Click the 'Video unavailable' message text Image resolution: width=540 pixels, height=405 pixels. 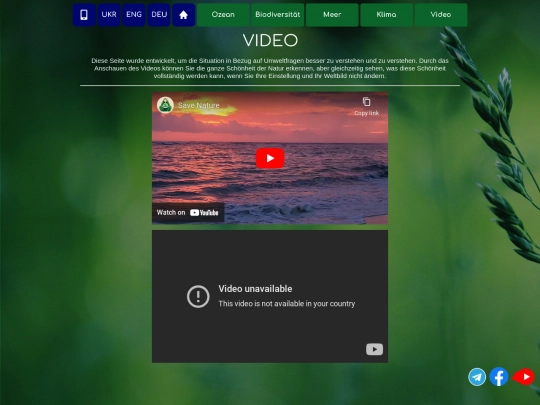(x=255, y=289)
